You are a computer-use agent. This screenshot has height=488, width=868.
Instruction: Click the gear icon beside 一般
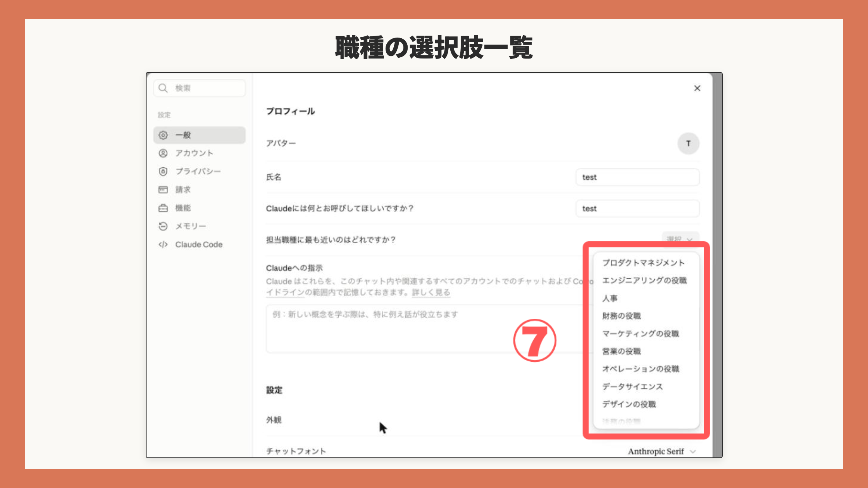tap(163, 135)
